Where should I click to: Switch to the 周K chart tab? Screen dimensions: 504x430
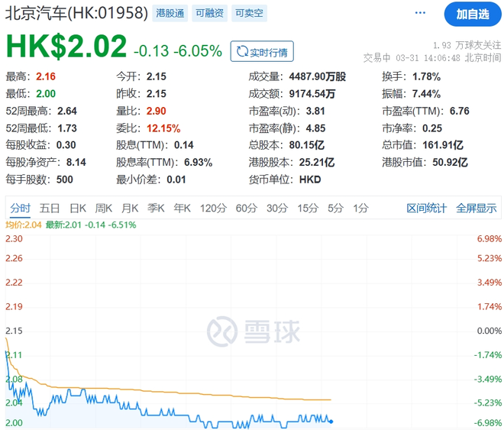pos(103,208)
